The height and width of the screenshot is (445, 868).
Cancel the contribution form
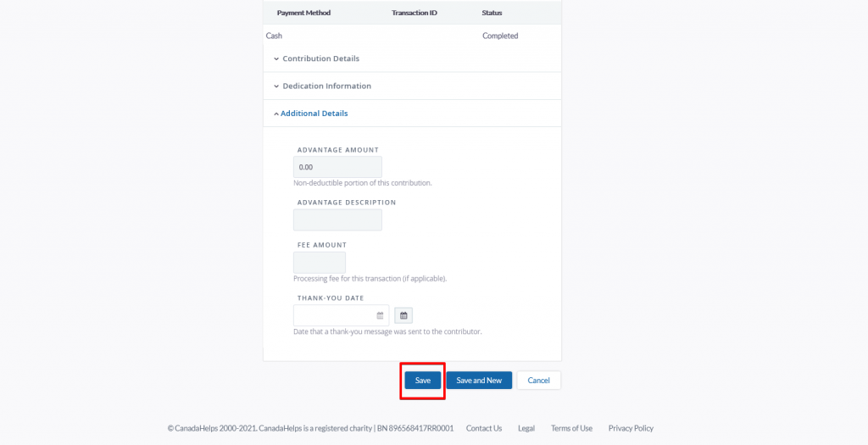pyautogui.click(x=538, y=381)
